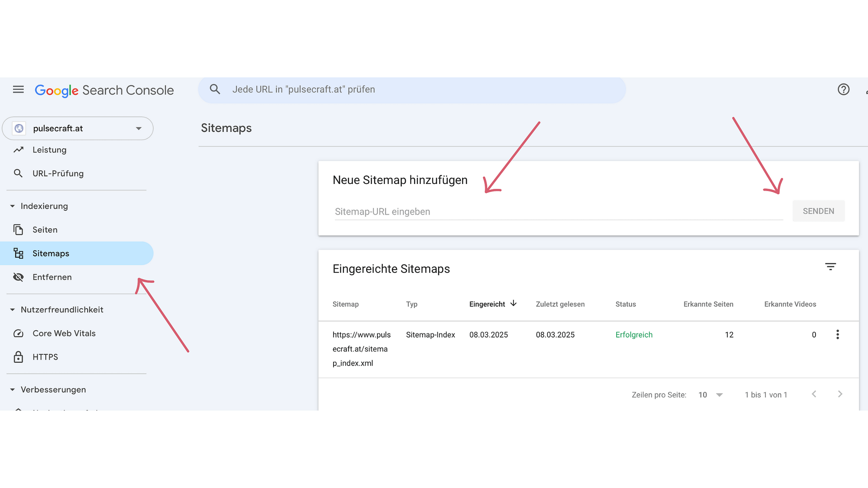Sort by the Typ column header
The height and width of the screenshot is (488, 868).
click(411, 304)
